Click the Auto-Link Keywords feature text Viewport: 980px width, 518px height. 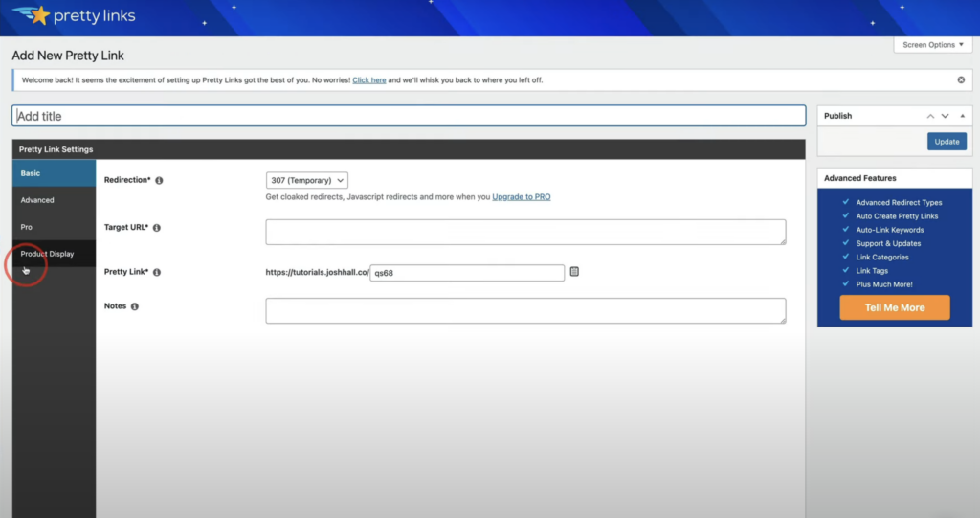pos(890,230)
